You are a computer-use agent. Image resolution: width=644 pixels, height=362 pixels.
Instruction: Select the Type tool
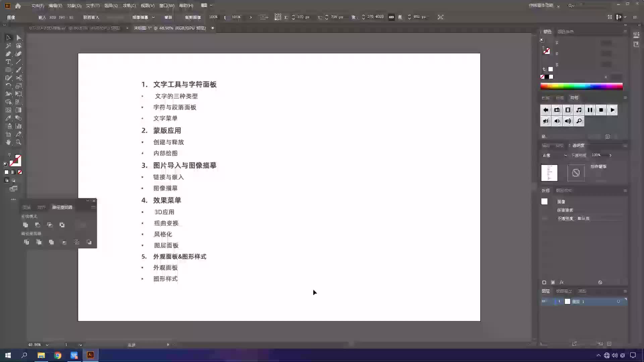coord(8,62)
